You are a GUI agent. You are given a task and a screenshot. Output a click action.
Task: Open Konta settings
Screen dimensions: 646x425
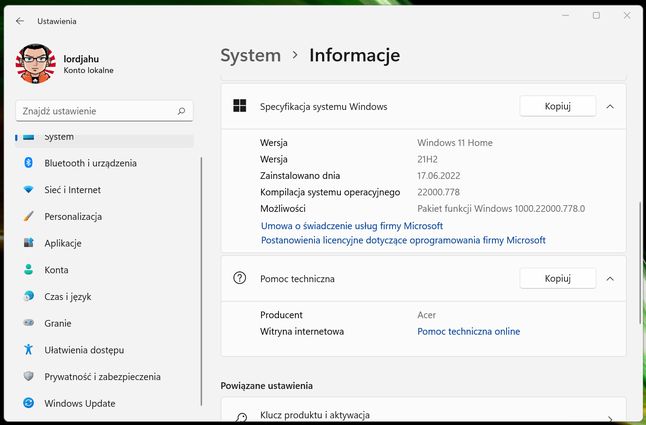click(104, 270)
